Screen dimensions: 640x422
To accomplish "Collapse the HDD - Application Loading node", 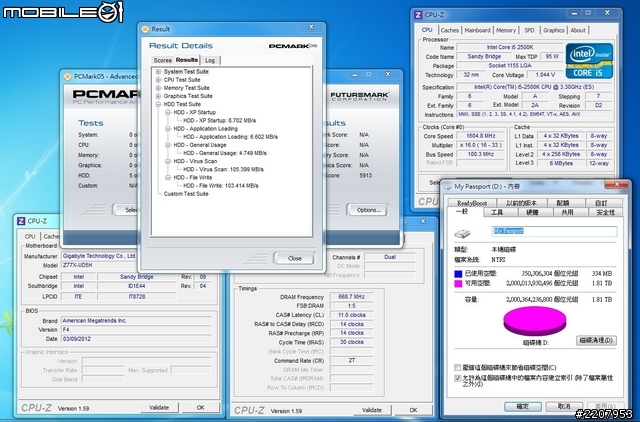I will pyautogui.click(x=168, y=129).
